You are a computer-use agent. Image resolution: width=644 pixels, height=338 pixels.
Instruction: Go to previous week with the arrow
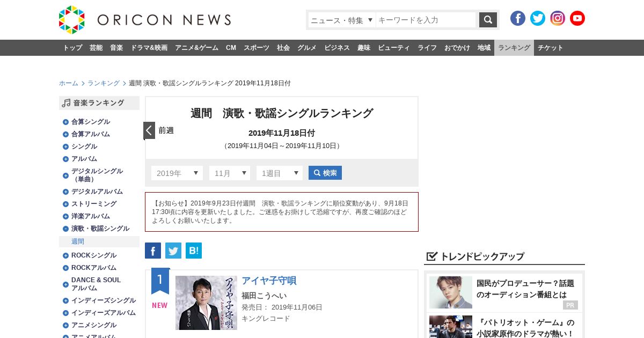(149, 130)
